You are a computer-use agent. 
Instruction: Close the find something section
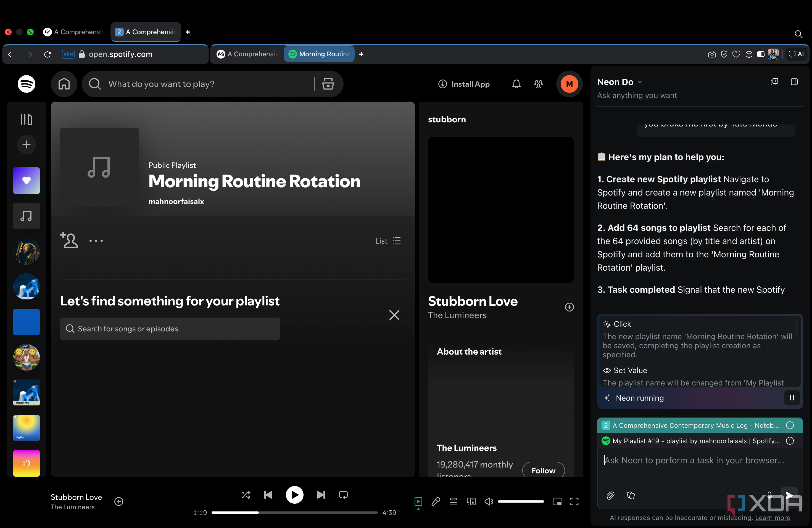click(394, 315)
